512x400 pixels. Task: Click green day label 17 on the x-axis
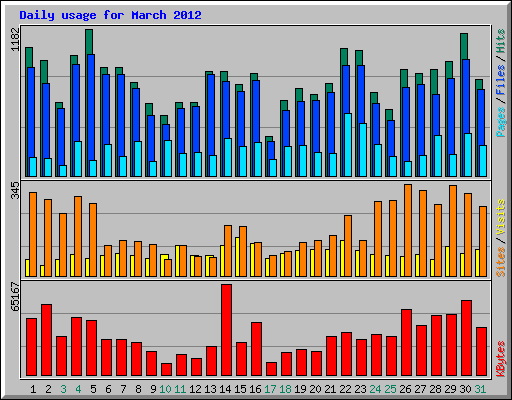click(x=270, y=389)
